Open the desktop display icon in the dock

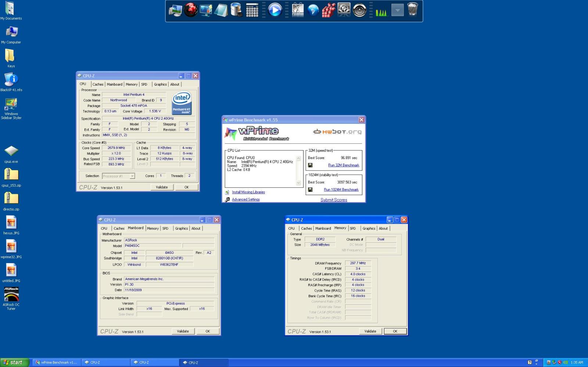pos(206,10)
